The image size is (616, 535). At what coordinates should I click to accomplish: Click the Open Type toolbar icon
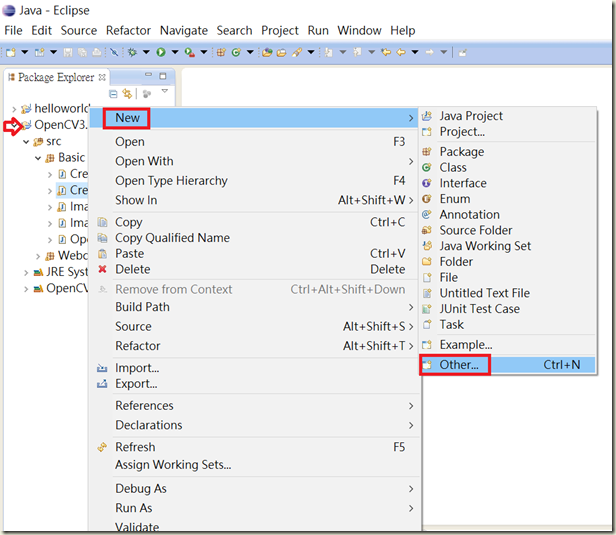(x=267, y=52)
